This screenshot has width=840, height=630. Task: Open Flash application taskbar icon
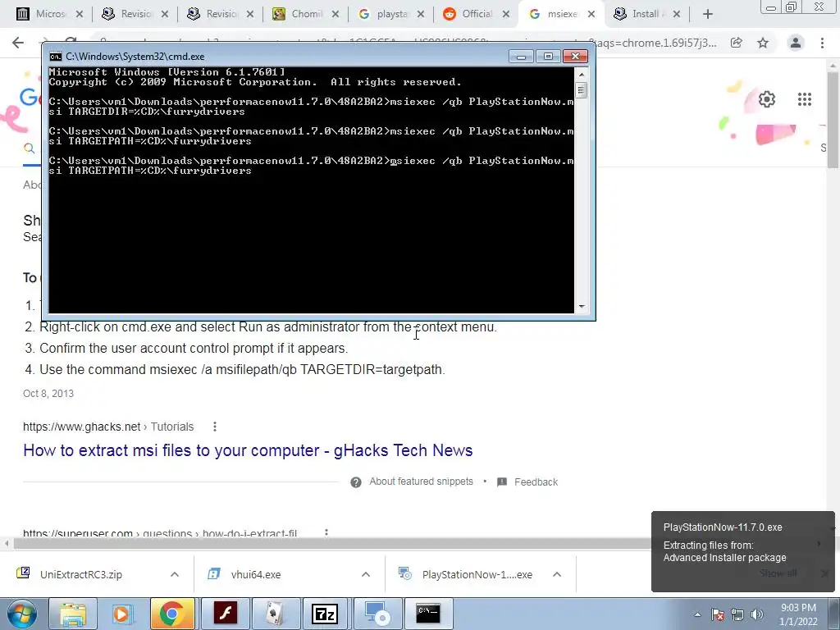pos(225,614)
